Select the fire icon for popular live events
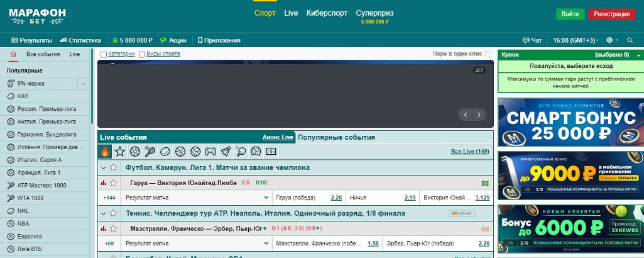This screenshot has width=644, height=258. 105,152
